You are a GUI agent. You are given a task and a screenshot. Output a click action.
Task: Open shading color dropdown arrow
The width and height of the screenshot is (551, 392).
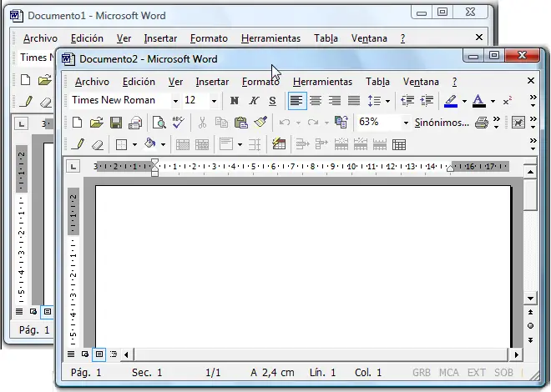(x=163, y=144)
